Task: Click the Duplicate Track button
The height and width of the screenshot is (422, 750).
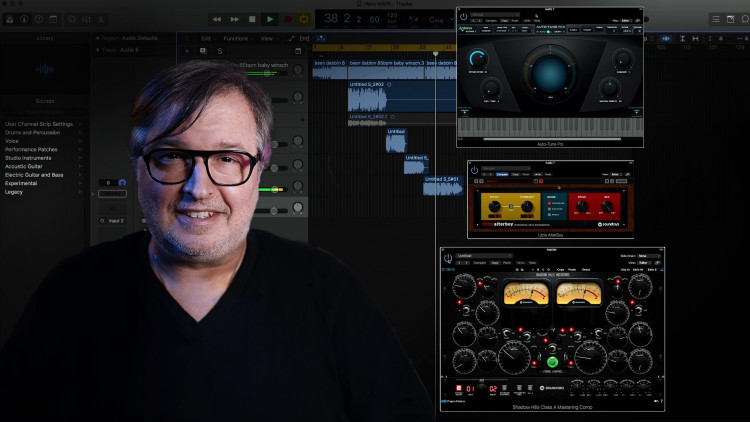Action: (x=203, y=51)
